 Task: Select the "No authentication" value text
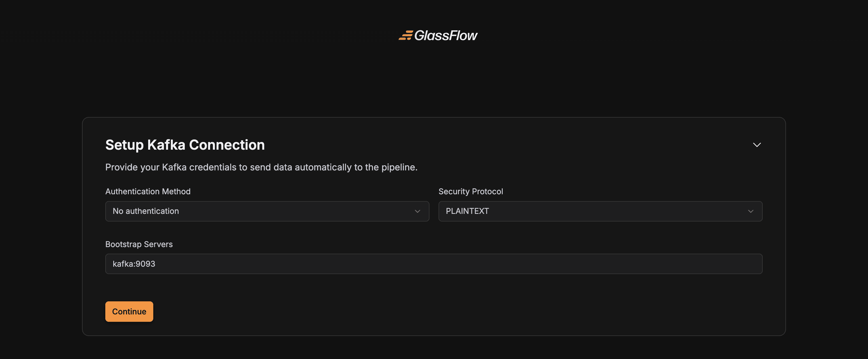pos(146,211)
